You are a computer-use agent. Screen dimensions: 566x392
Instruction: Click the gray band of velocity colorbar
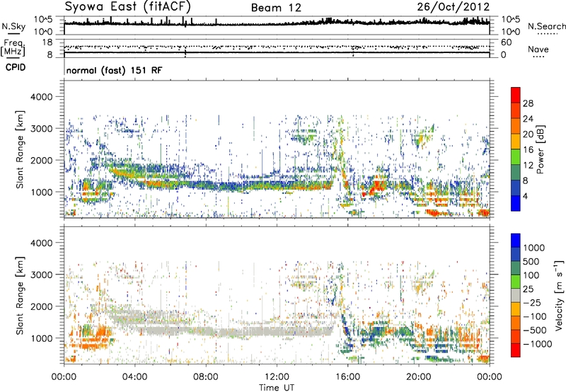(516, 296)
